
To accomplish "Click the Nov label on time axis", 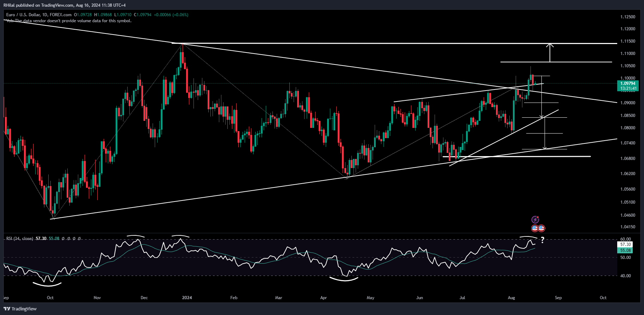I will (x=97, y=298).
